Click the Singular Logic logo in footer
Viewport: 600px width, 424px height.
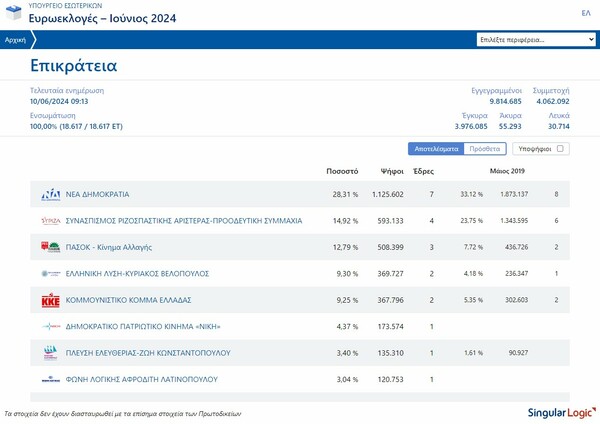coord(560,412)
